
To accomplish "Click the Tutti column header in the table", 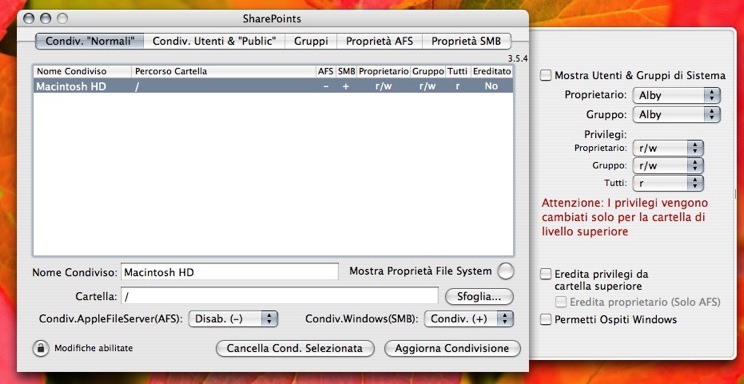I will tap(457, 72).
